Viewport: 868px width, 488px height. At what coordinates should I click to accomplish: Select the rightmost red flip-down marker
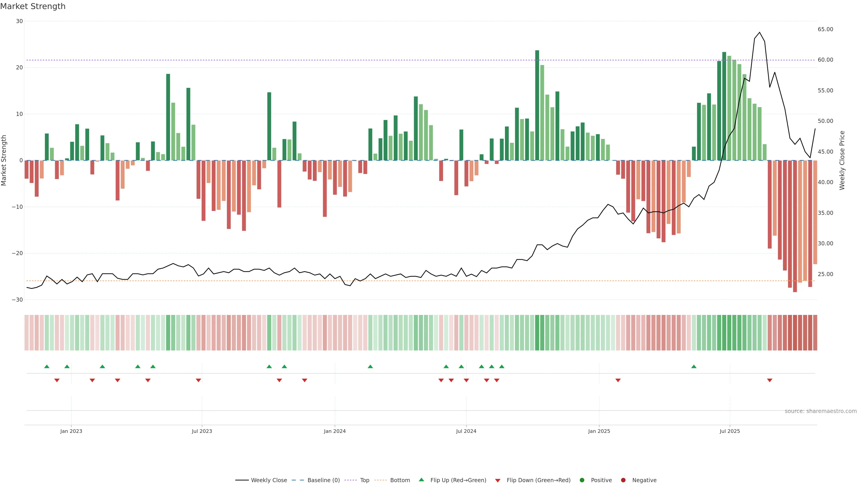point(770,380)
